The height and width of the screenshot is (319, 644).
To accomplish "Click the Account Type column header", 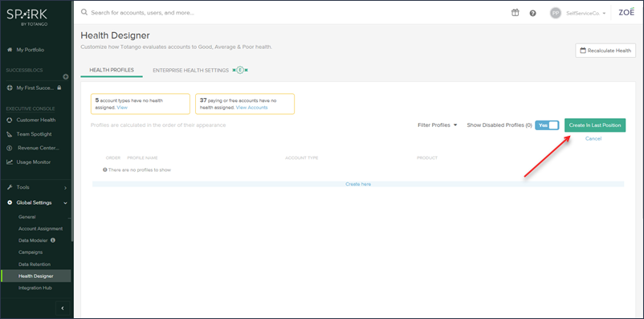I will pos(302,157).
